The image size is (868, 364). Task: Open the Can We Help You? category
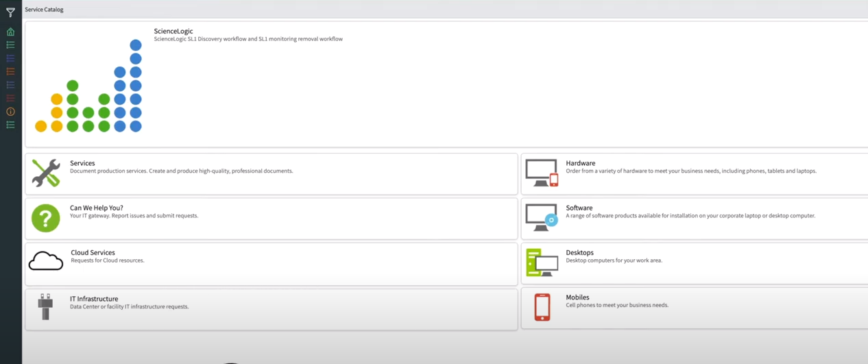(97, 208)
